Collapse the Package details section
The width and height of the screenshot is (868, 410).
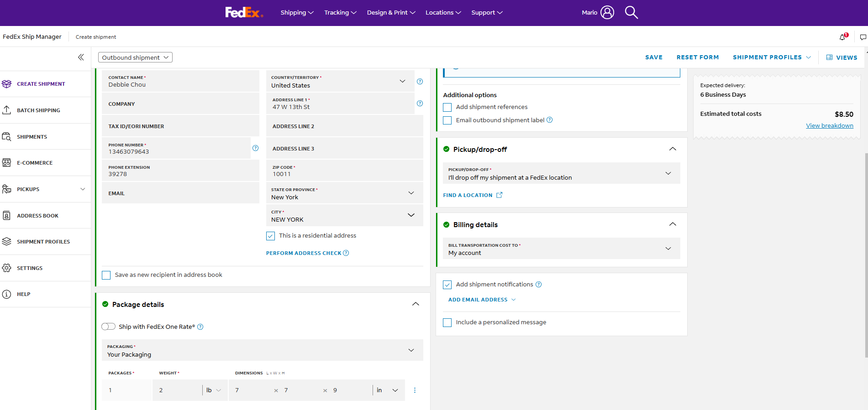(416, 304)
